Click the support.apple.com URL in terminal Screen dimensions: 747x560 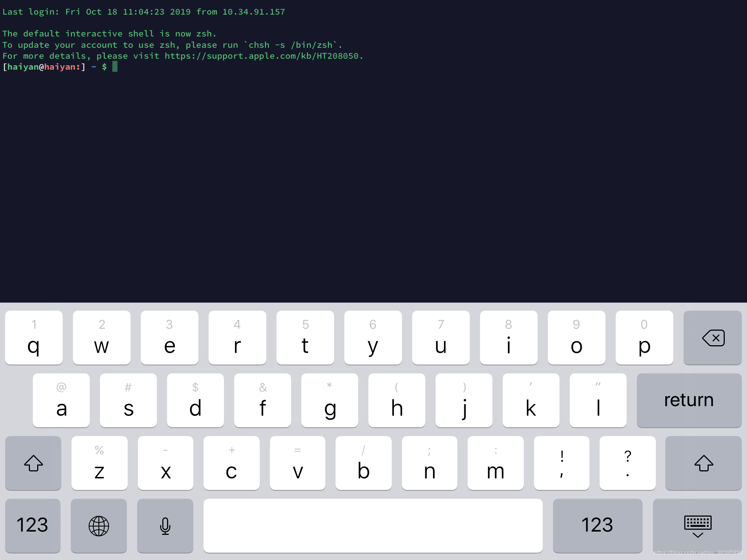point(262,56)
